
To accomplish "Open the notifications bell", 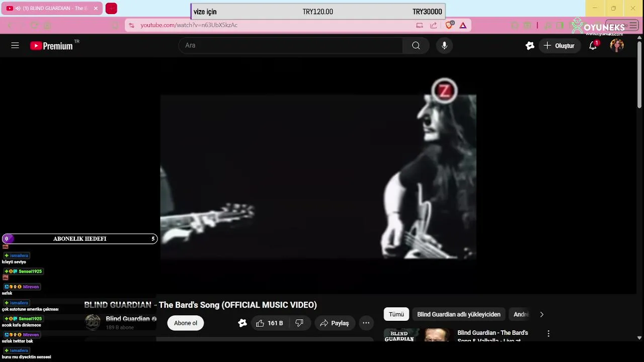I will [593, 45].
